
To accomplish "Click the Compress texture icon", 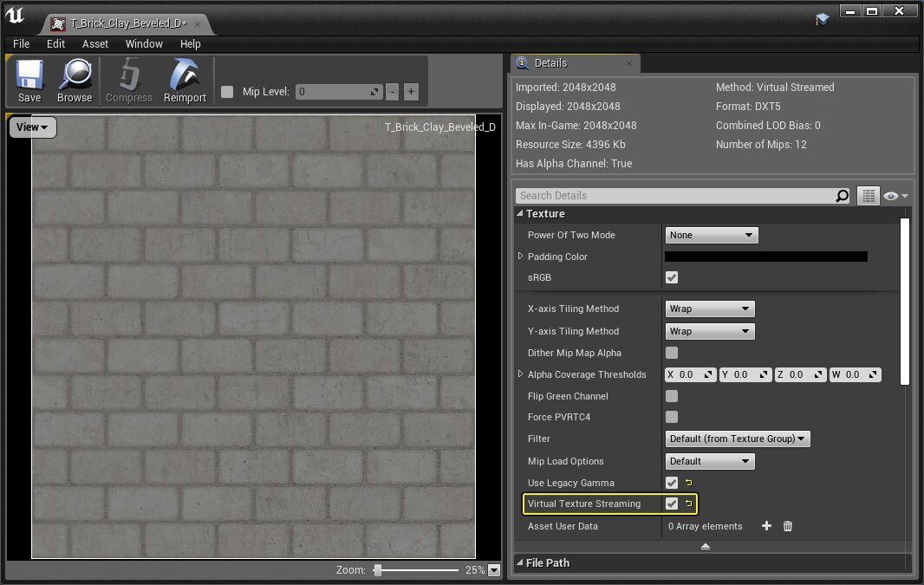I will [x=128, y=81].
